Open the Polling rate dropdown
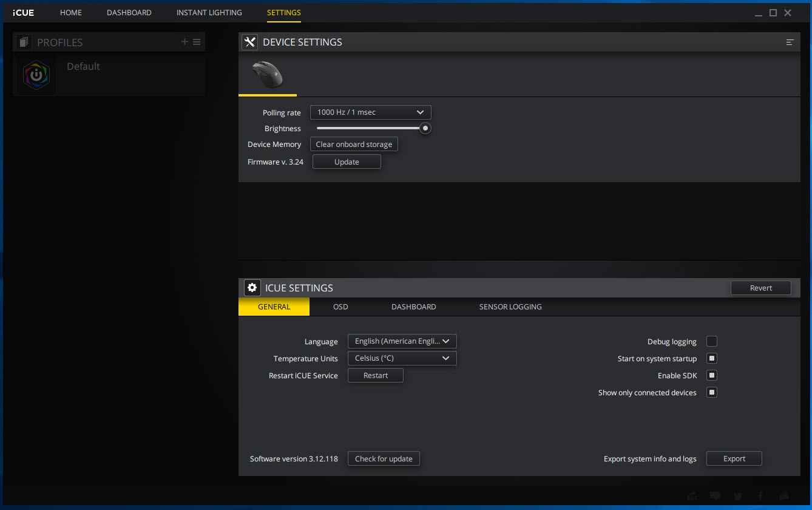Image resolution: width=812 pixels, height=510 pixels. coord(371,112)
